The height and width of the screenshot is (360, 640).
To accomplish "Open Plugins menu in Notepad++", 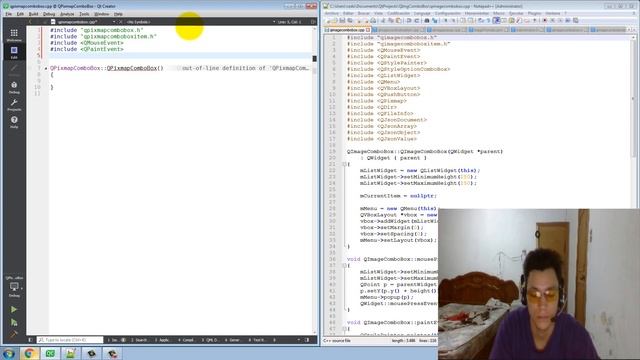I will [x=534, y=13].
